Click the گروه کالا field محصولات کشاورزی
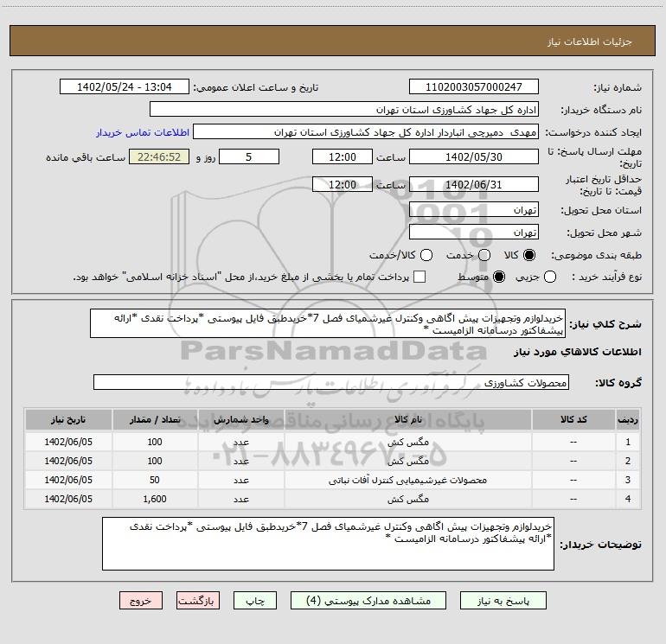 coord(331,382)
